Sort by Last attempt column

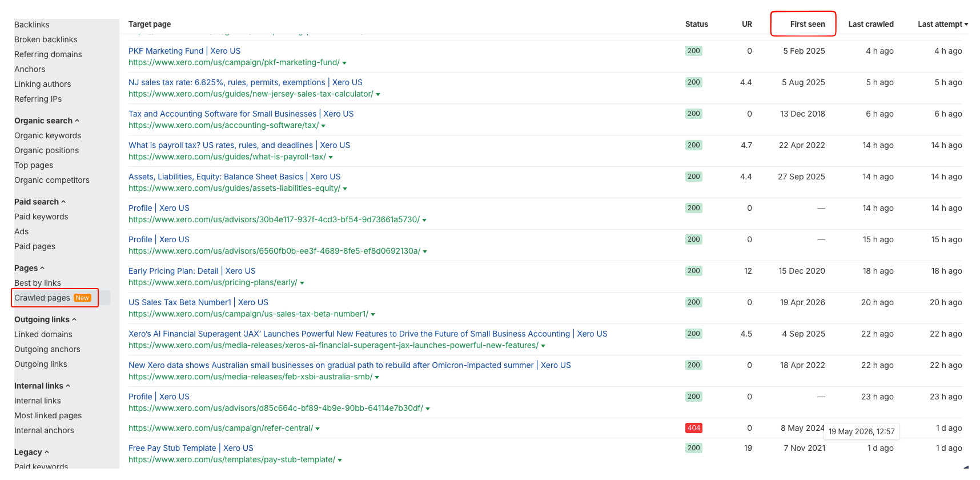click(x=943, y=24)
